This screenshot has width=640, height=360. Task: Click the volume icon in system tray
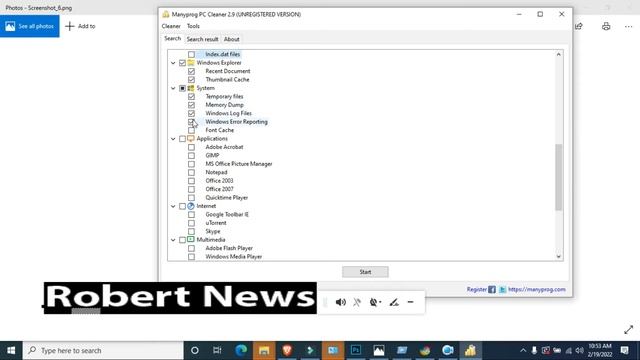click(x=579, y=350)
